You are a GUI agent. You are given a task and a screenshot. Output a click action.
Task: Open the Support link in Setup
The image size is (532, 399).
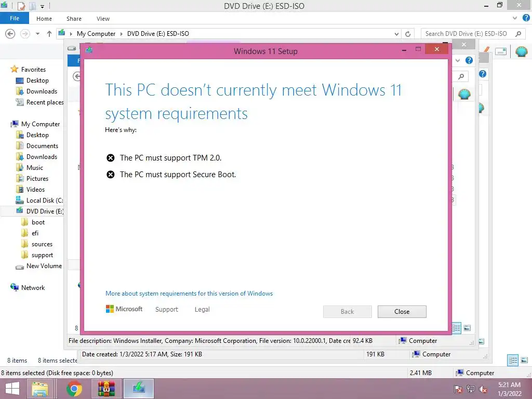click(167, 310)
